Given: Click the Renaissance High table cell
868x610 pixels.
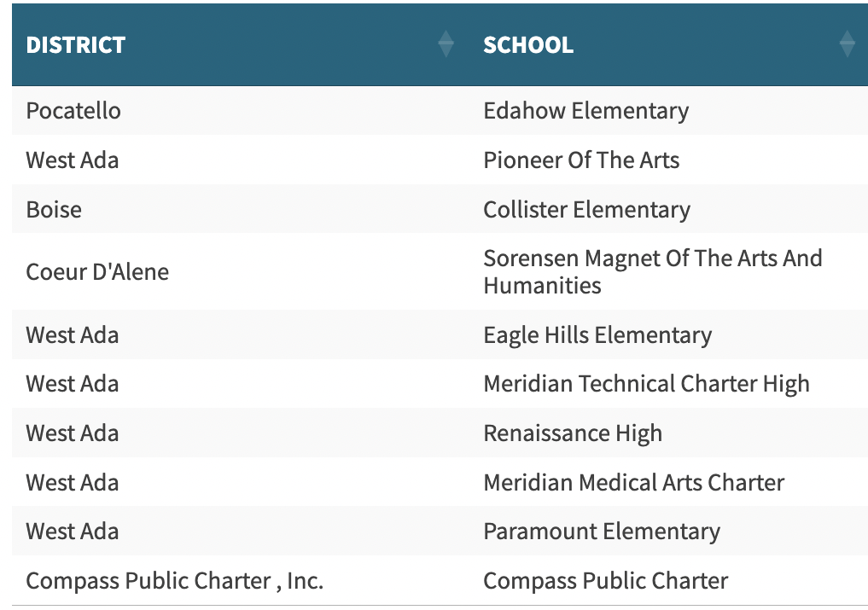Looking at the screenshot, I should (x=573, y=433).
